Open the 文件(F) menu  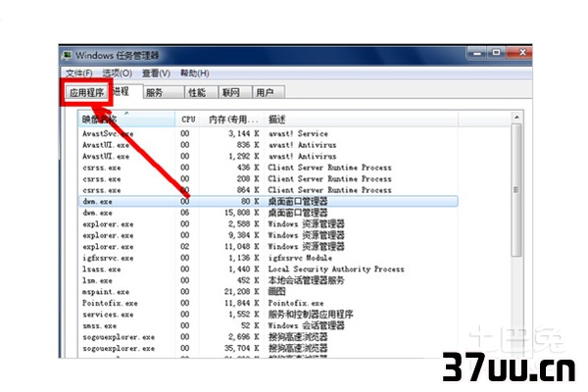click(78, 73)
